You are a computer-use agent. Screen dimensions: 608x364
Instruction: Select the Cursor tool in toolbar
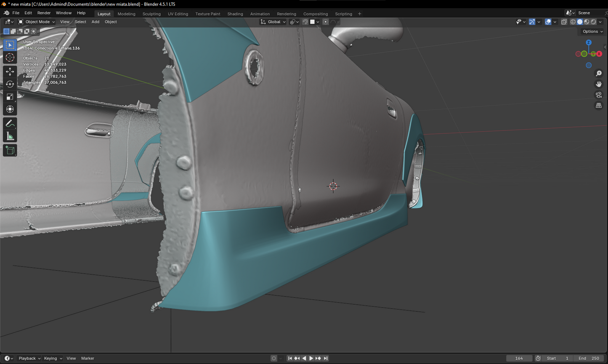point(10,58)
